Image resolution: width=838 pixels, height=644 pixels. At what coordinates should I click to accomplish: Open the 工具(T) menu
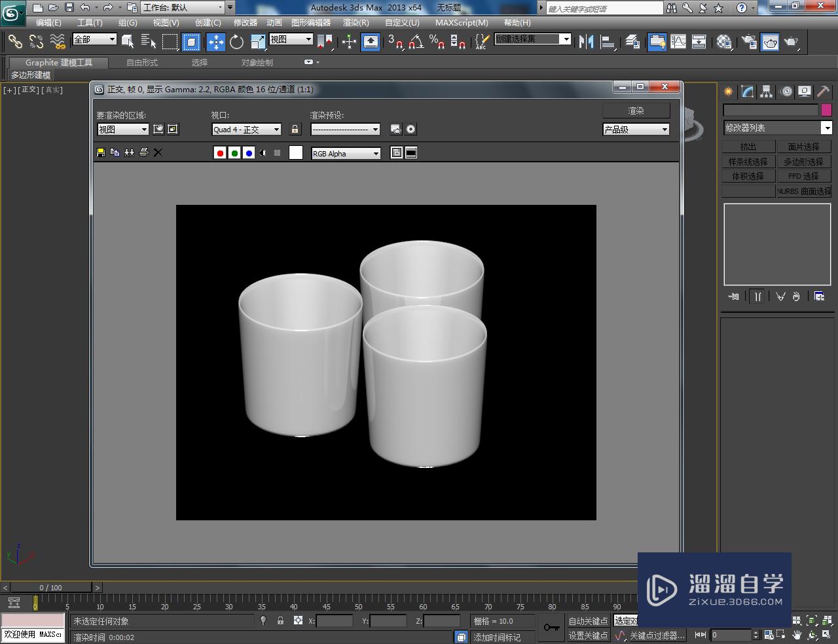click(x=90, y=22)
